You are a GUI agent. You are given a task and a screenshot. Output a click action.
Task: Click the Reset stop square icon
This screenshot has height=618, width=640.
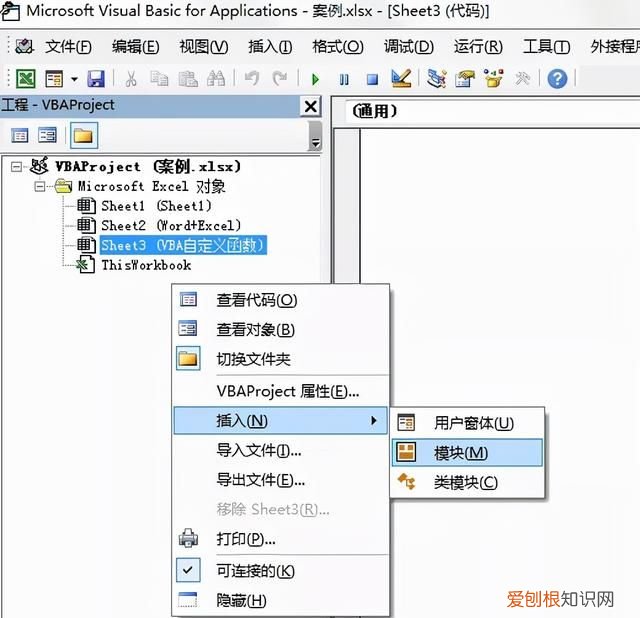click(x=372, y=79)
